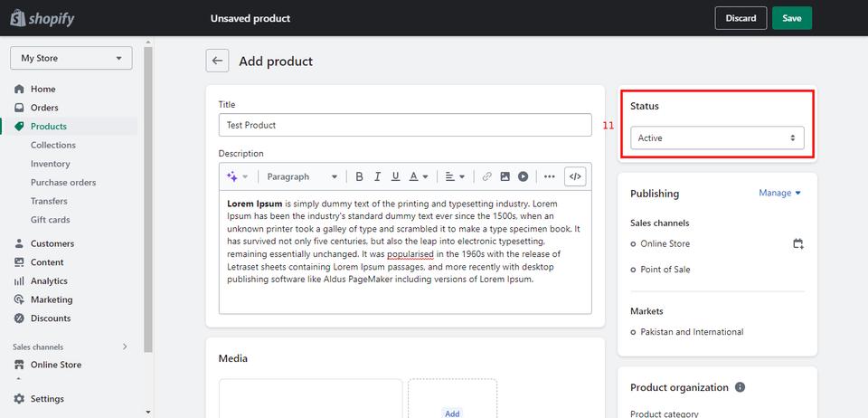868x418 pixels.
Task: Click the insert video icon
Action: pyautogui.click(x=524, y=176)
